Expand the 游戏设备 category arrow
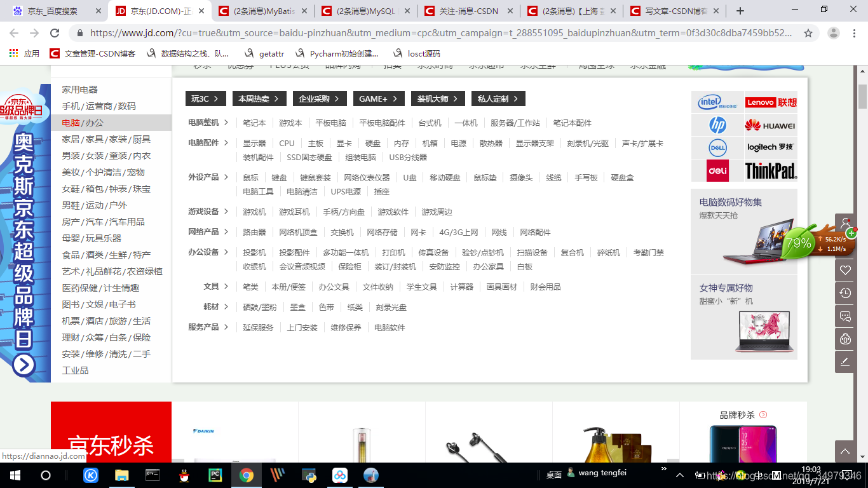The width and height of the screenshot is (868, 488). [x=226, y=212]
